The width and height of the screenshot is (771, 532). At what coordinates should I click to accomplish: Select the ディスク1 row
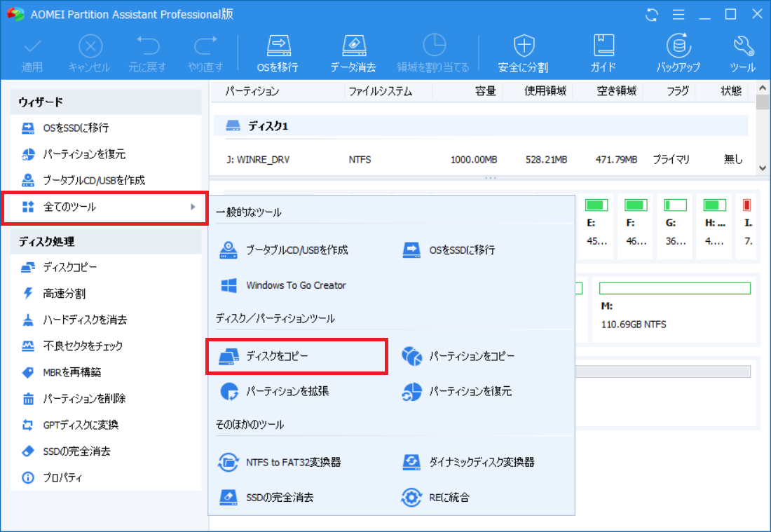[481, 126]
